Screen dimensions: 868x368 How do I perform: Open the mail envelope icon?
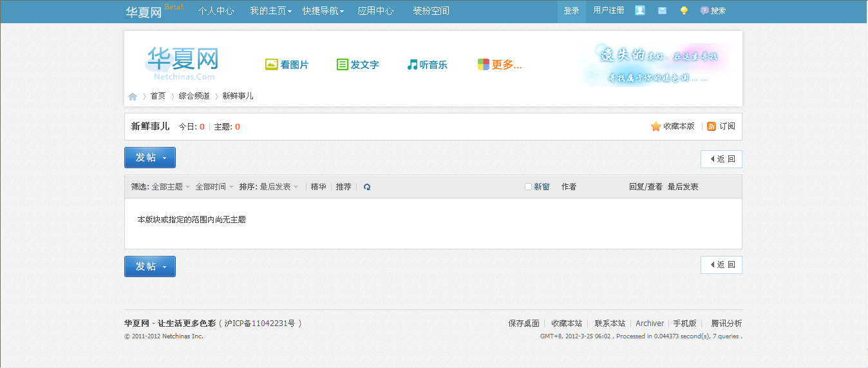[662, 11]
